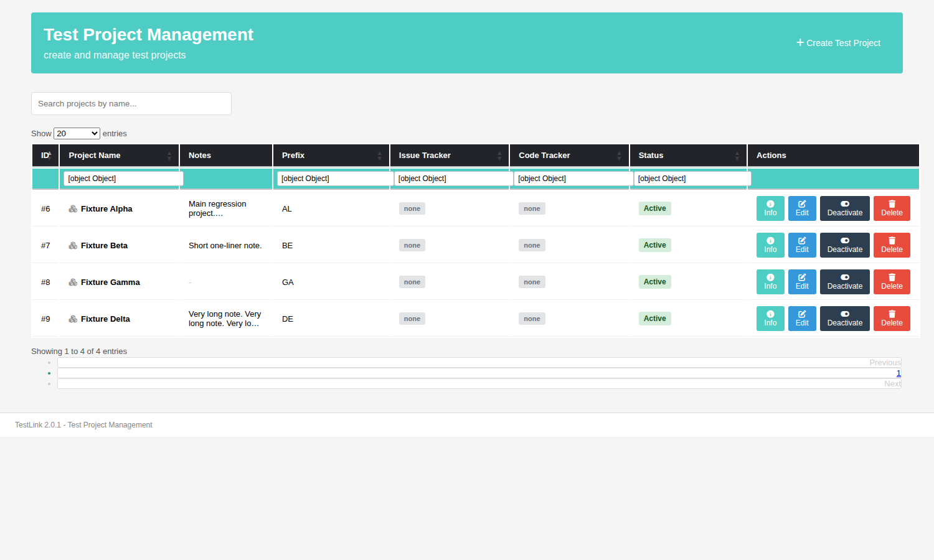Image resolution: width=934 pixels, height=560 pixels.
Task: Delete the Fixture Gamma project
Action: 892,282
